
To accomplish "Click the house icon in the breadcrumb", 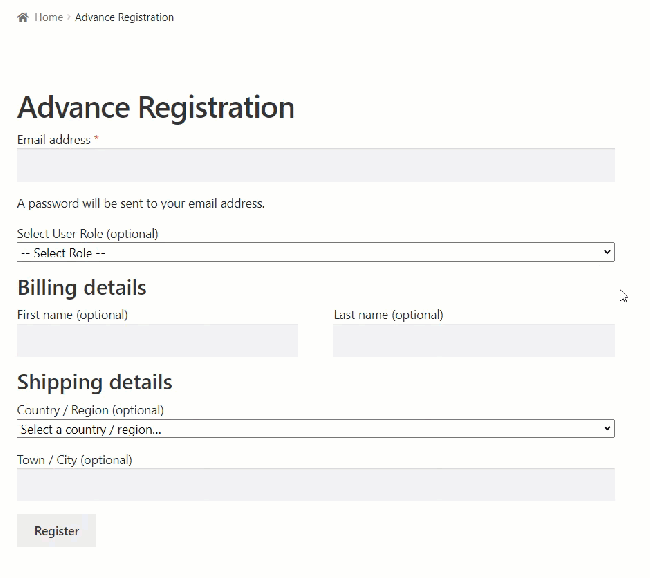I will click(23, 17).
